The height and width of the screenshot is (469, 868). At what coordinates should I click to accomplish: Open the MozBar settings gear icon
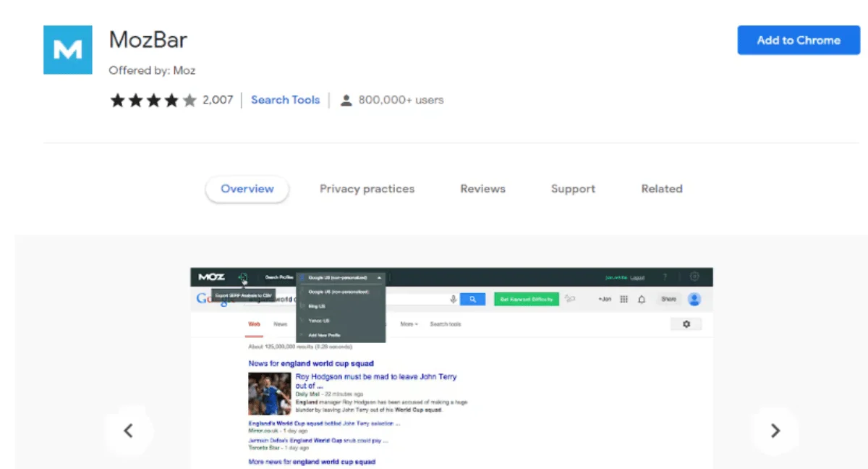(x=693, y=276)
